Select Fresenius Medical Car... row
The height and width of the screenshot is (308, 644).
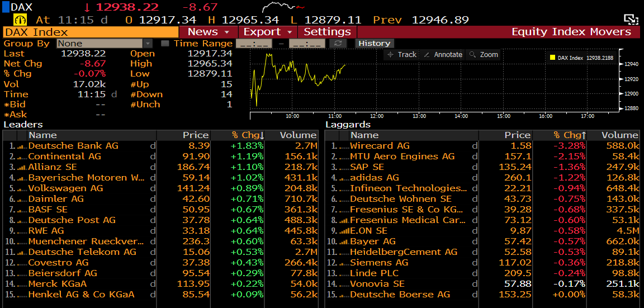(408, 221)
